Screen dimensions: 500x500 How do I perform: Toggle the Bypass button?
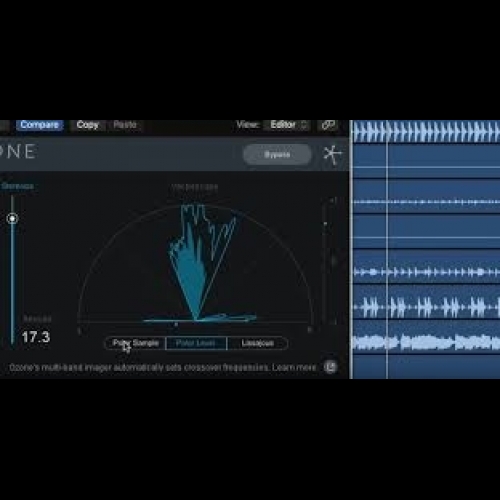[x=277, y=155]
